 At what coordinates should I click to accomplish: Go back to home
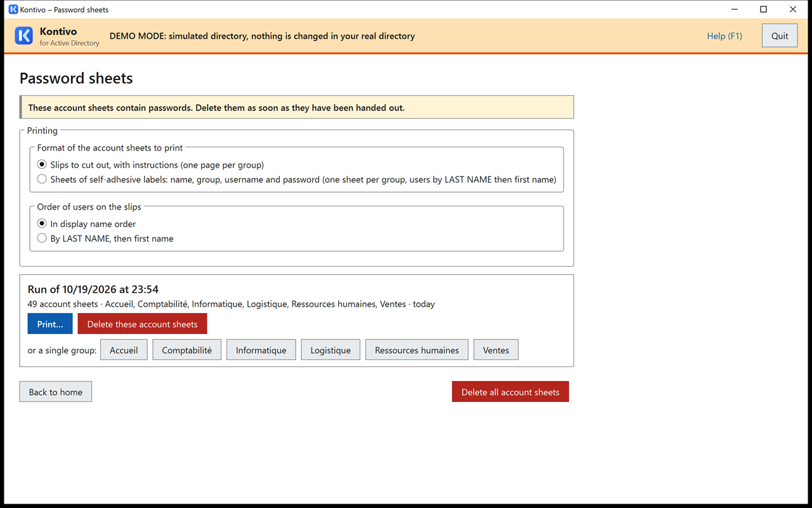click(56, 392)
